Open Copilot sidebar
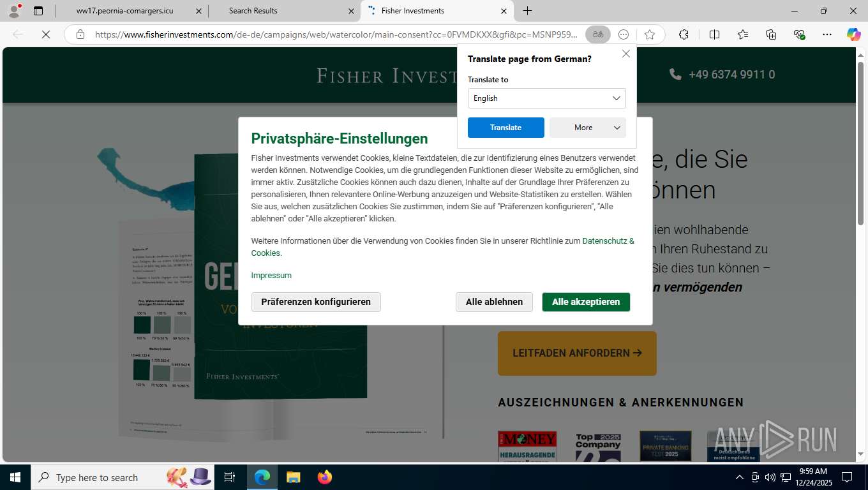Screen dimensions: 868x490 pos(854,34)
